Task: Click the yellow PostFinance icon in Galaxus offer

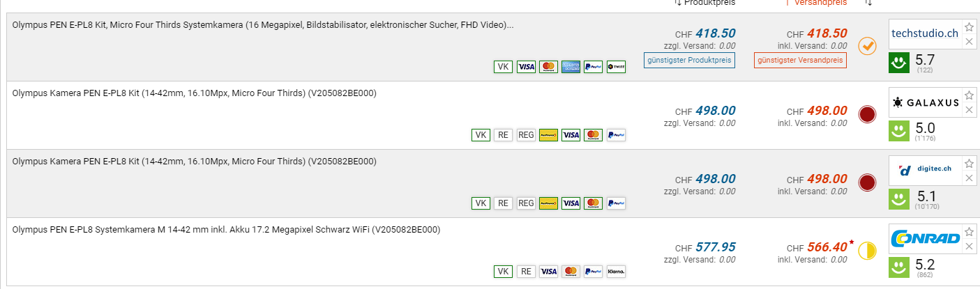Action: pyautogui.click(x=548, y=134)
